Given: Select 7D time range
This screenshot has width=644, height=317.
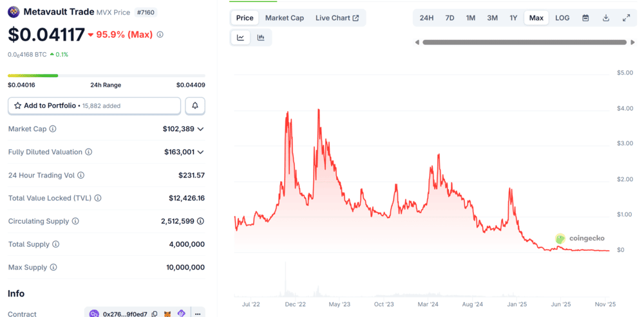Looking at the screenshot, I should (450, 18).
